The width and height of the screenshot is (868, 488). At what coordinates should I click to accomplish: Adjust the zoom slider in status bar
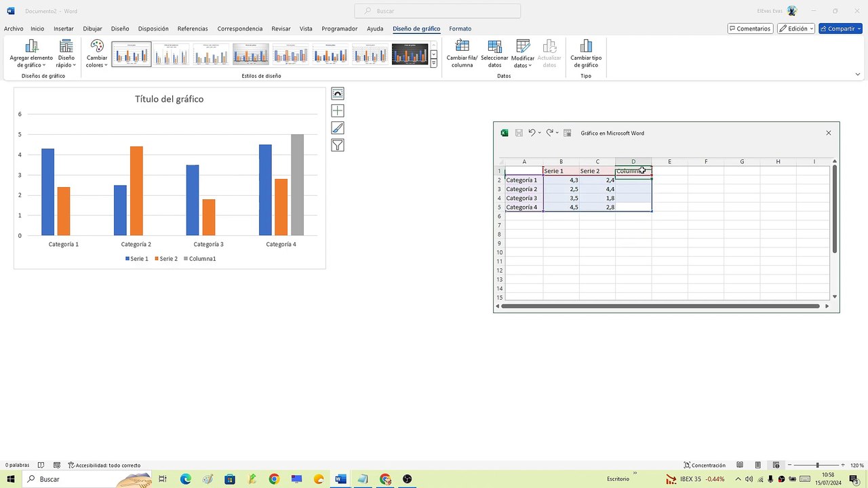tap(817, 465)
